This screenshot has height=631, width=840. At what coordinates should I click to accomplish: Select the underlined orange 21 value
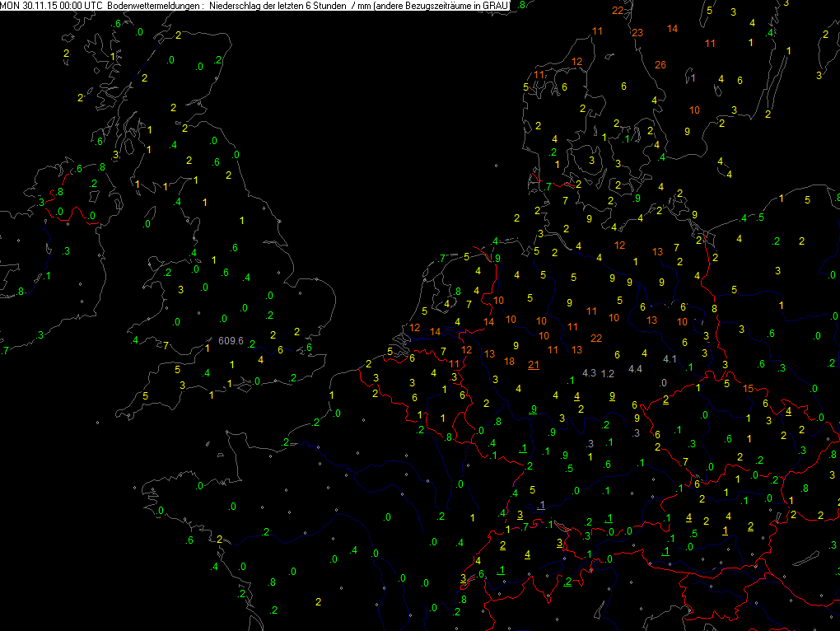click(534, 364)
